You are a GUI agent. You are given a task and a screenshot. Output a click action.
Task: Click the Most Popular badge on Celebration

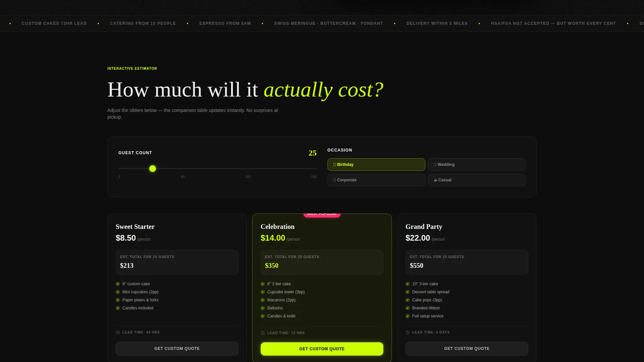pyautogui.click(x=322, y=215)
